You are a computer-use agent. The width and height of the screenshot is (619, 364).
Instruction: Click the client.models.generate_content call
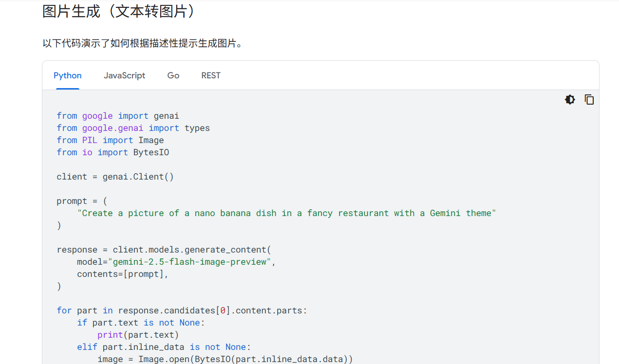click(164, 250)
